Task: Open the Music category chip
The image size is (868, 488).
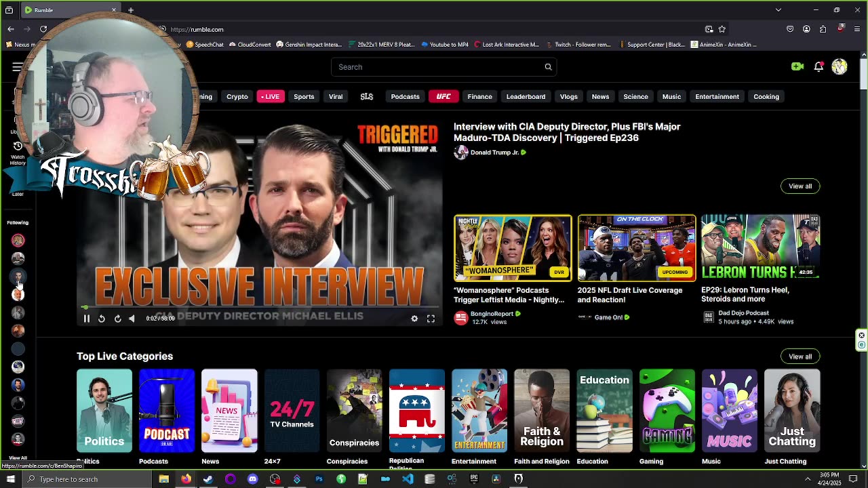Action: pyautogui.click(x=671, y=96)
